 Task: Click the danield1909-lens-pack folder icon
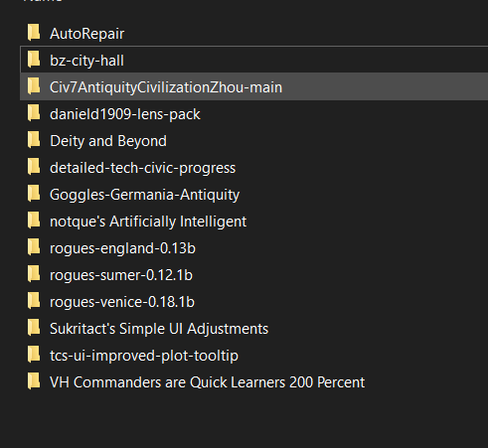(34, 113)
